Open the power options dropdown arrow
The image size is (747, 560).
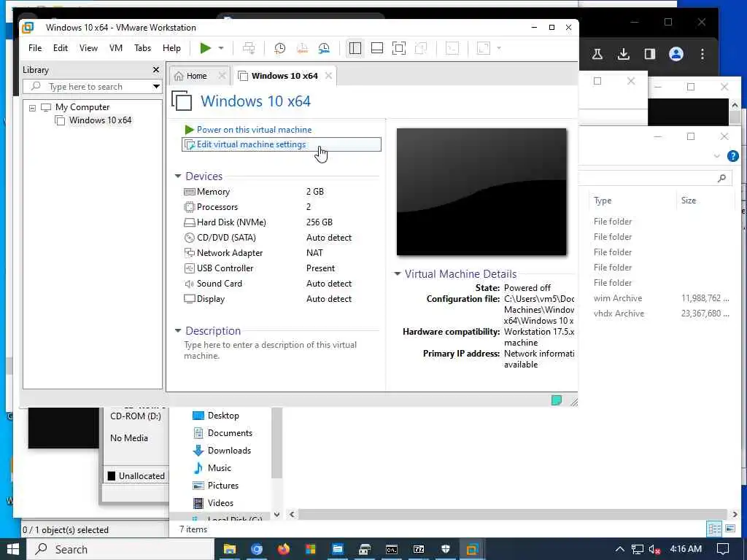click(x=221, y=48)
